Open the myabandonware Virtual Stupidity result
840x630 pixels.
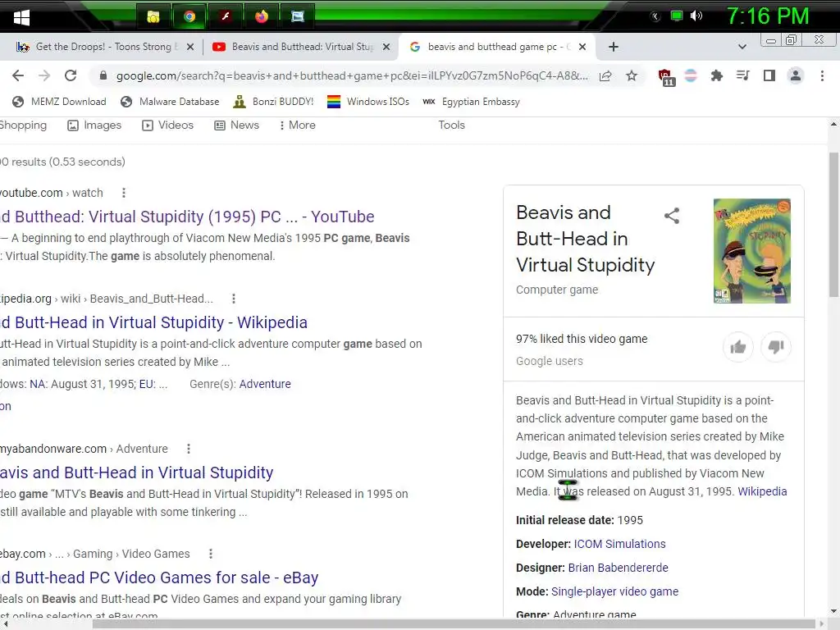pos(137,472)
